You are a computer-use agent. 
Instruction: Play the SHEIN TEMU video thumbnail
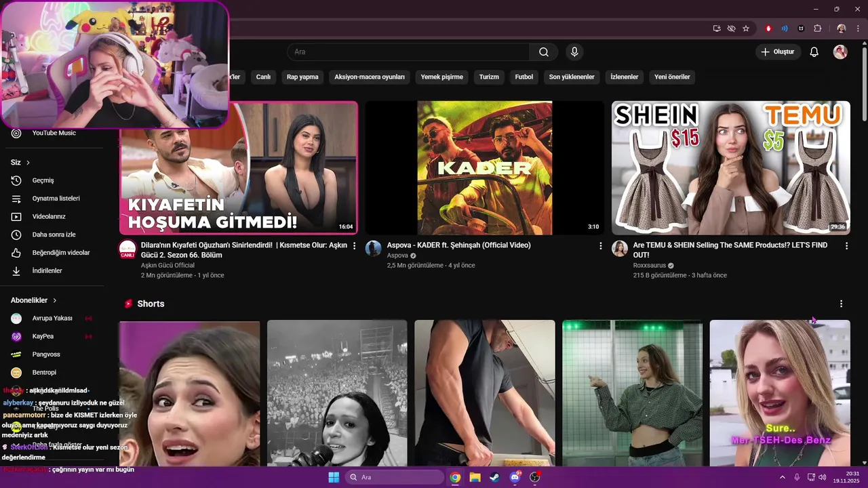pyautogui.click(x=731, y=168)
